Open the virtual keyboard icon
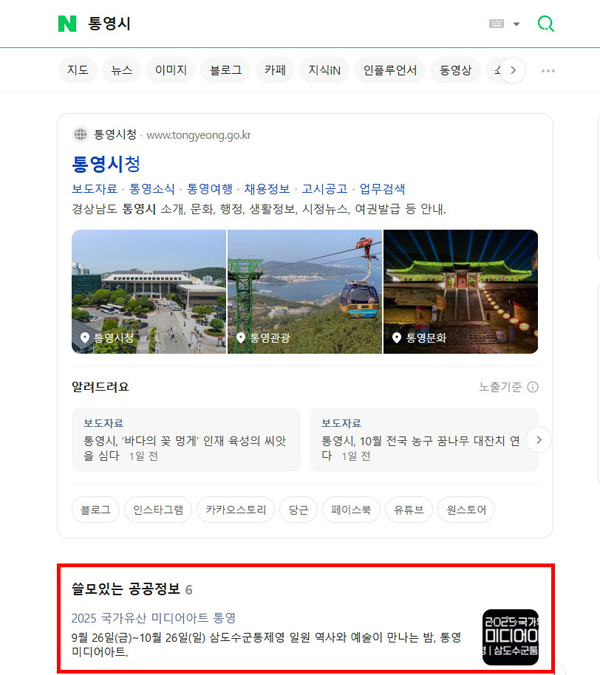The height and width of the screenshot is (675, 600). 497,24
